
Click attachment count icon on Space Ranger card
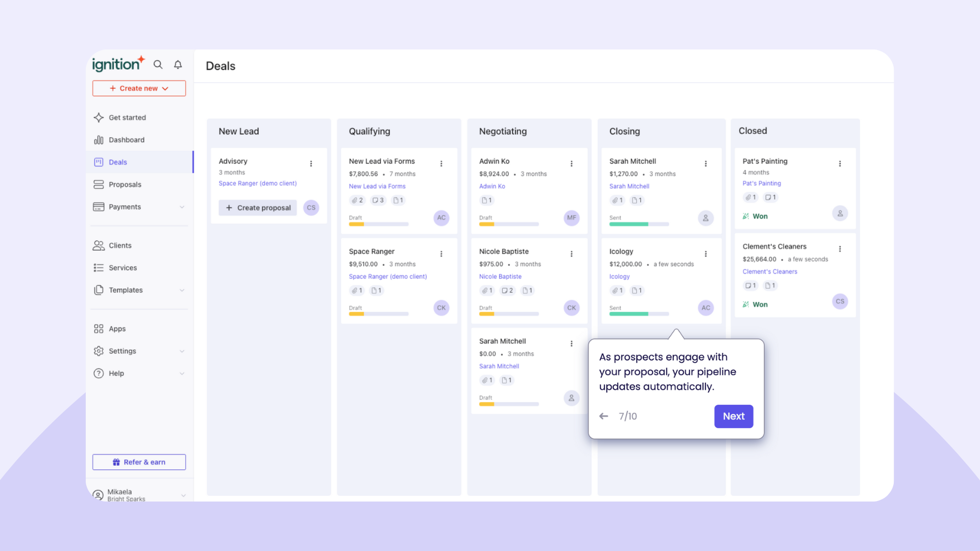pyautogui.click(x=357, y=291)
